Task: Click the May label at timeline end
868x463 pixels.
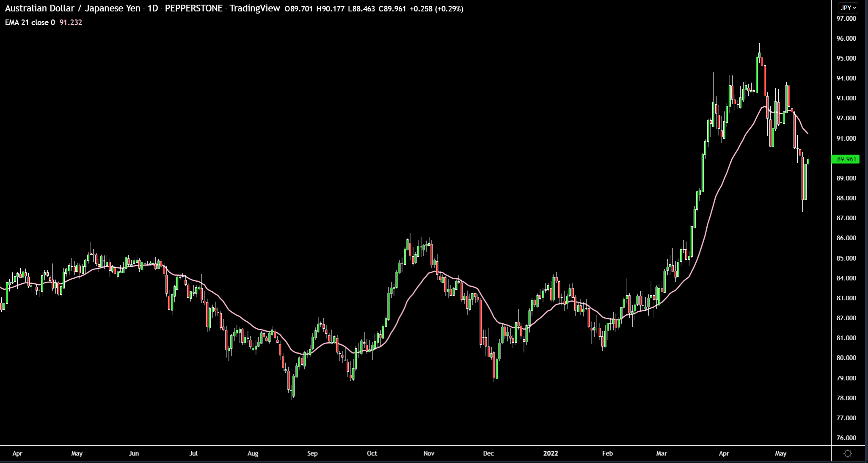Action: coord(781,454)
